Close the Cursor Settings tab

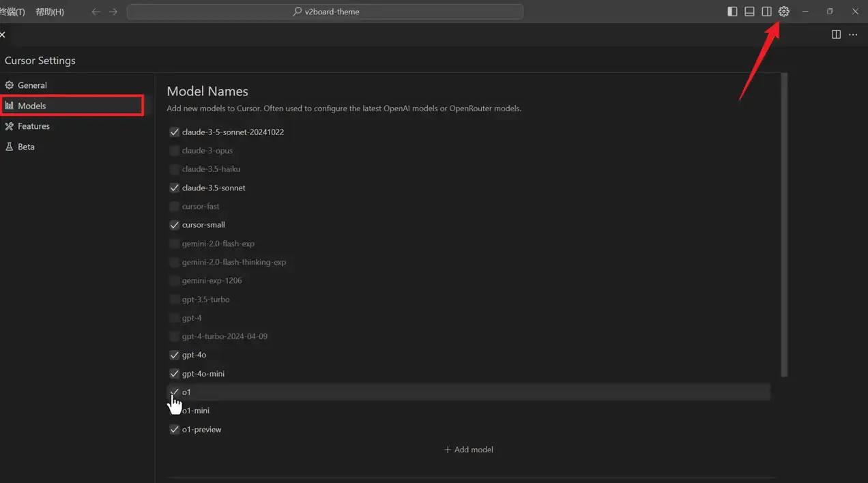[x=3, y=35]
